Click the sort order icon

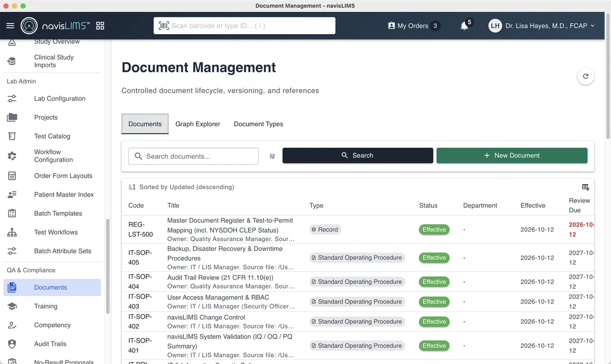point(132,187)
